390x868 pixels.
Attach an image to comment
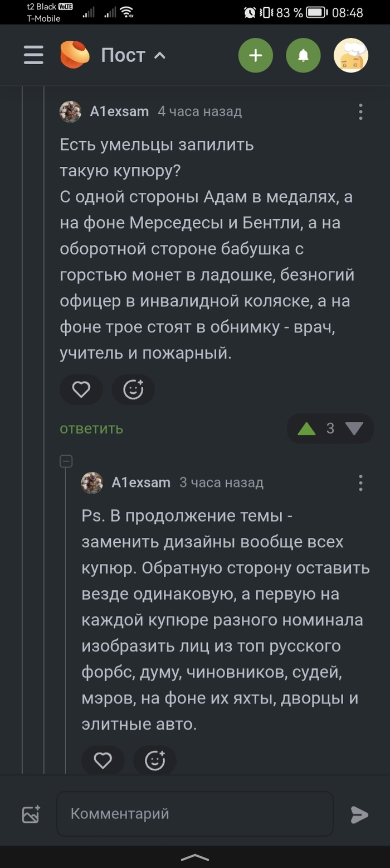pos(31,814)
